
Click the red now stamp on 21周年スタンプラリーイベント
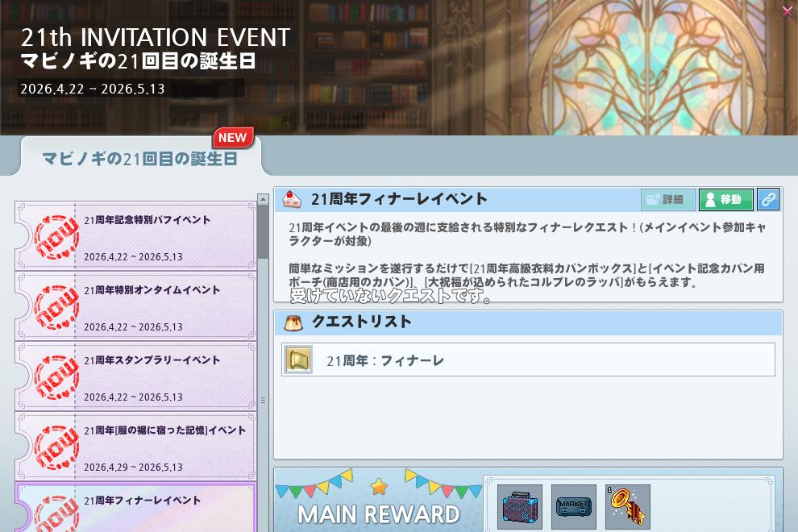coord(56,377)
